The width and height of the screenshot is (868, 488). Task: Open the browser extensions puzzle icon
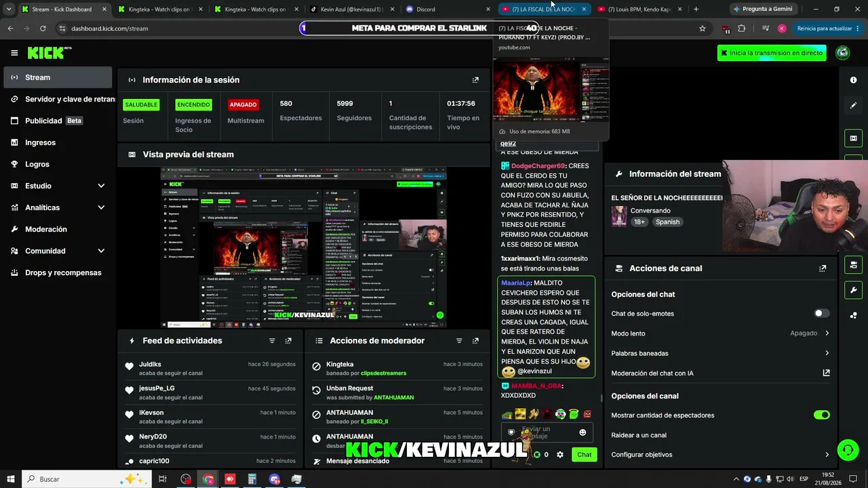click(741, 28)
